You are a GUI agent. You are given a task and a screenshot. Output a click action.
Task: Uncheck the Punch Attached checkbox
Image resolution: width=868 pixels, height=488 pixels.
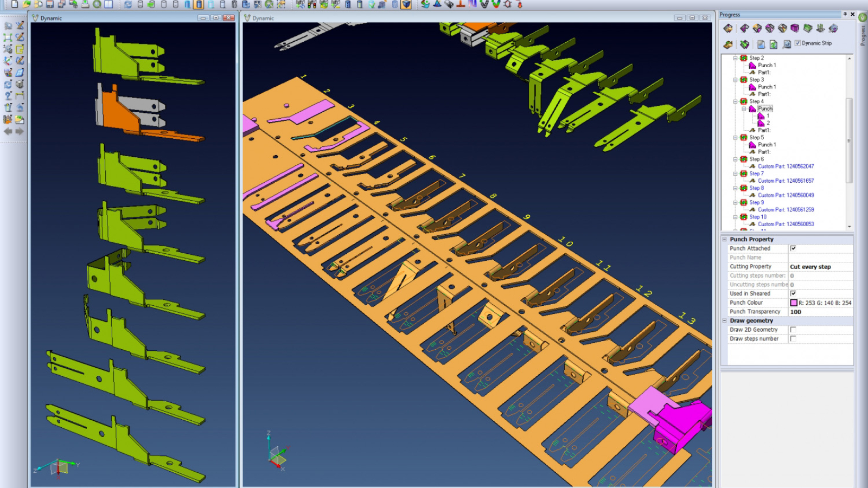click(793, 248)
